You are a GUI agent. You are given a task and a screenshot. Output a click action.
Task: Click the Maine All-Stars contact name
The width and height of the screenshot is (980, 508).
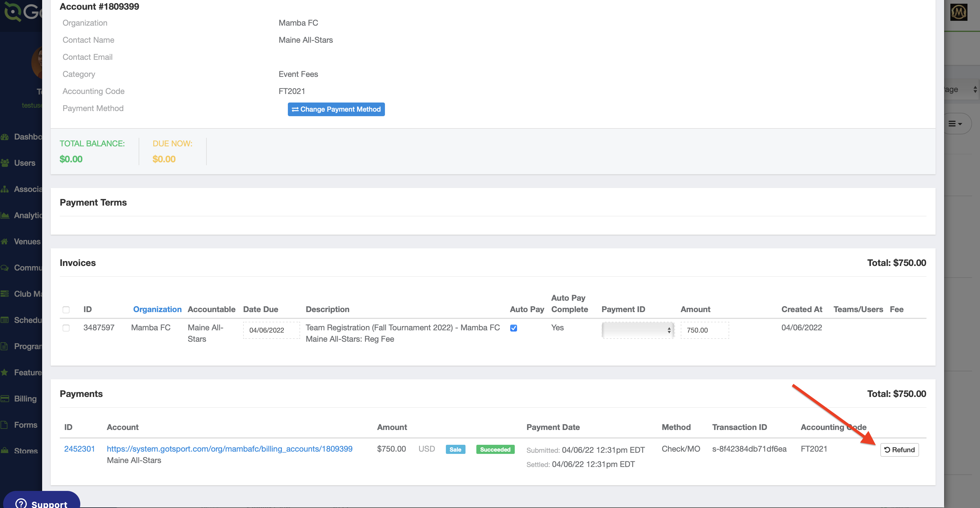(306, 40)
